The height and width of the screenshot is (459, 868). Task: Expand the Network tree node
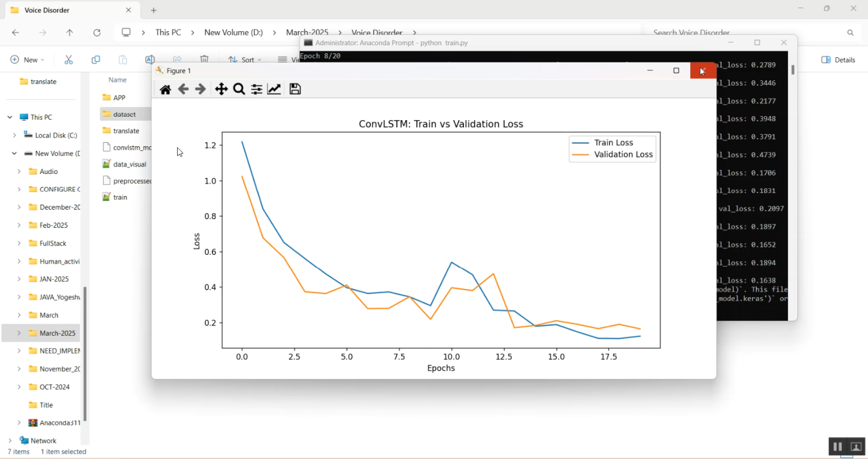click(x=10, y=441)
